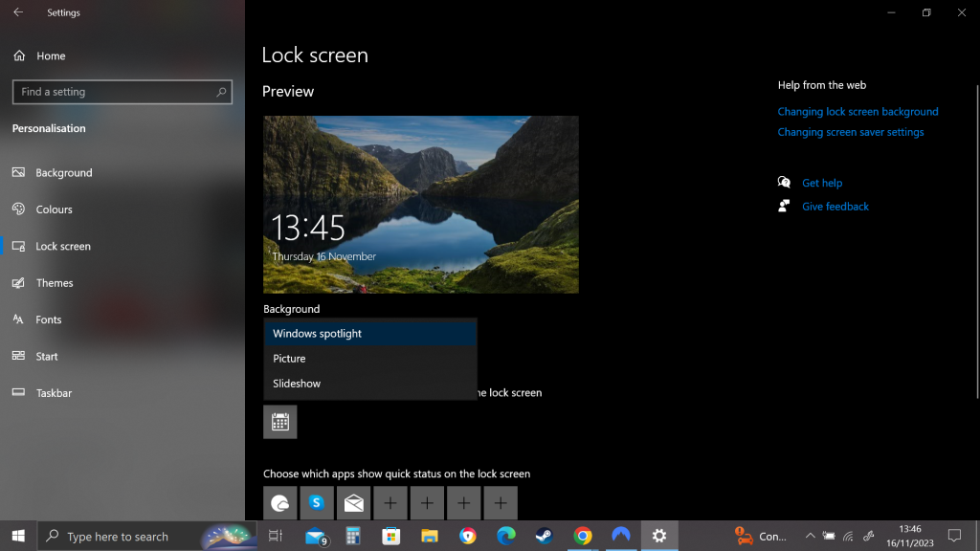Click the Edge quick status icon
980x551 pixels.
pyautogui.click(x=279, y=503)
